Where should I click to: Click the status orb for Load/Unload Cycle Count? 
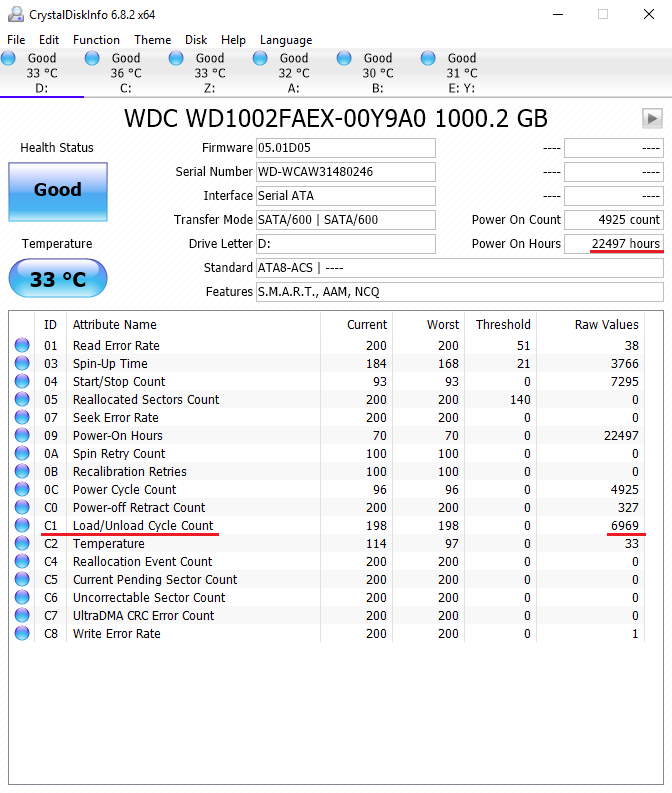pyautogui.click(x=22, y=525)
